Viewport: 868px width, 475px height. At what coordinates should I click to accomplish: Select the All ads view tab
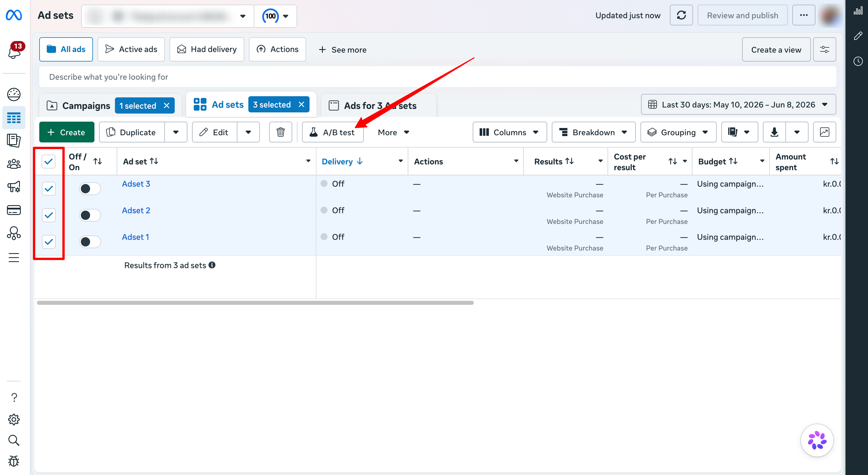tap(66, 49)
